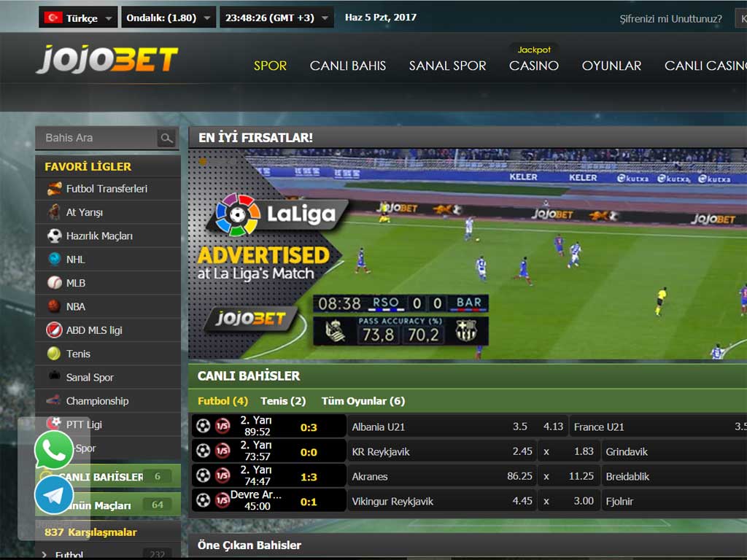The image size is (747, 560).
Task: Click Şifrenizi mi Unuttunuz link
Action: (670, 19)
